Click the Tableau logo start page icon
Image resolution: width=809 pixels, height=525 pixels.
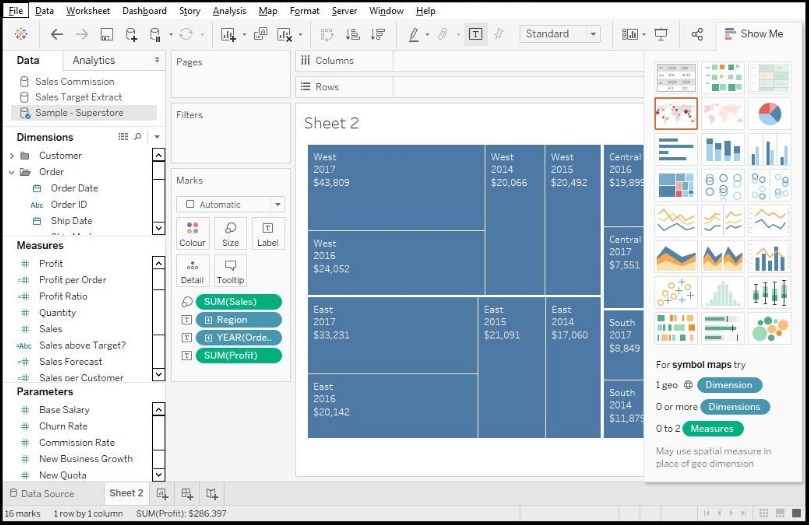point(21,34)
